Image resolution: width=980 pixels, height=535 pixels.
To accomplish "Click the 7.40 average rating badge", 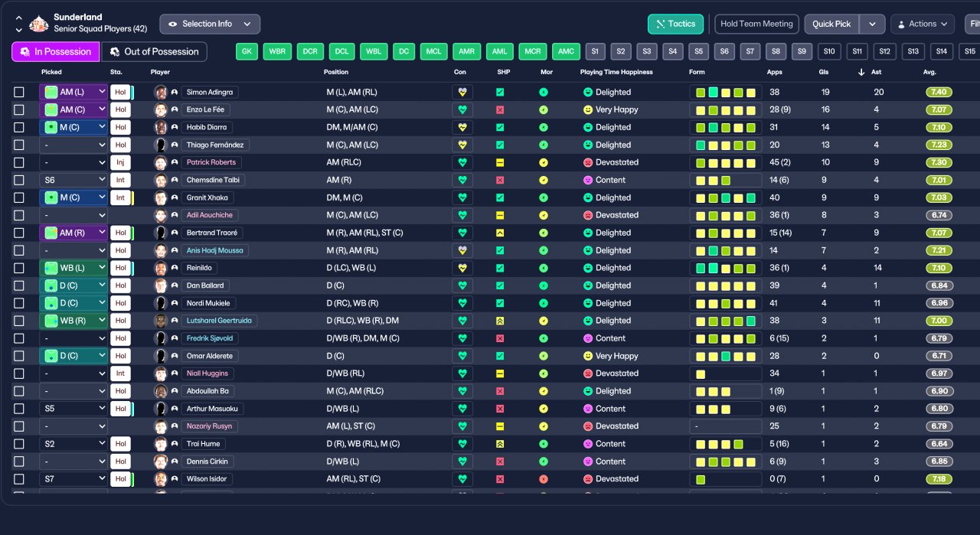I will point(939,92).
